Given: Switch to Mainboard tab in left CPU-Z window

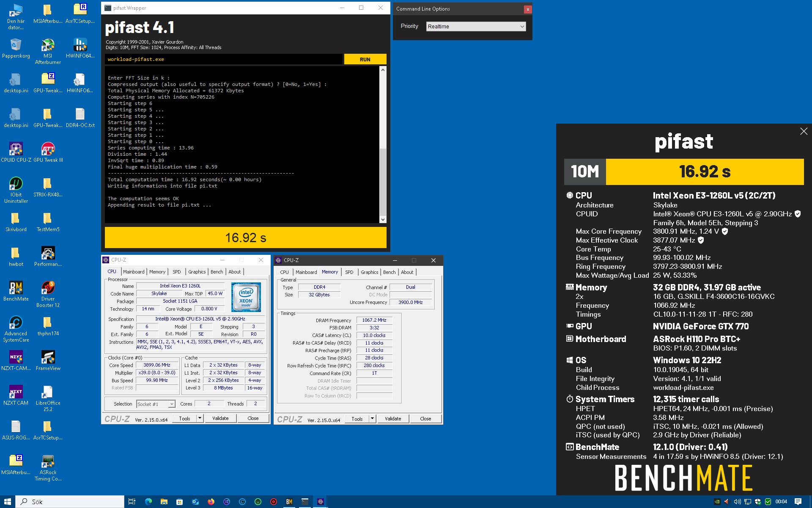Looking at the screenshot, I should pyautogui.click(x=134, y=272).
